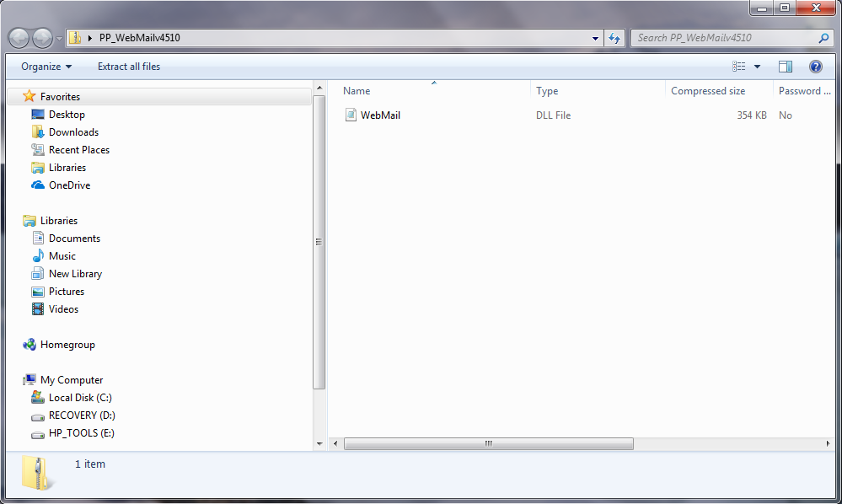842x504 pixels.
Task: Open New Library
Action: point(75,274)
